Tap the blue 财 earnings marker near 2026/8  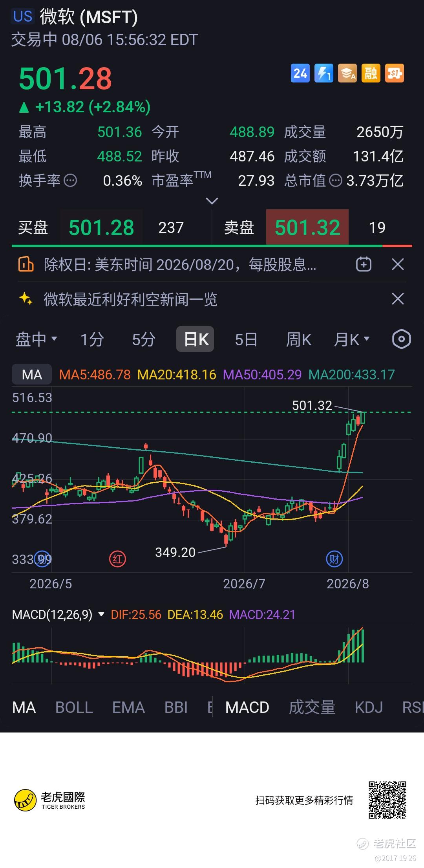(x=334, y=559)
